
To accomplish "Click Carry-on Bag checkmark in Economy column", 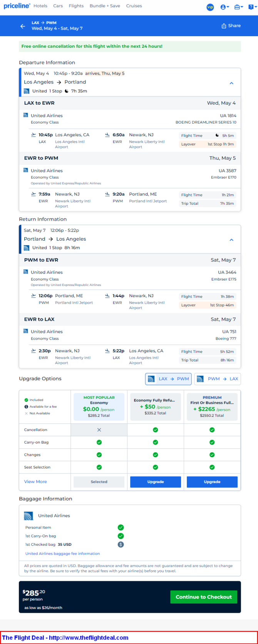I will point(99,442).
